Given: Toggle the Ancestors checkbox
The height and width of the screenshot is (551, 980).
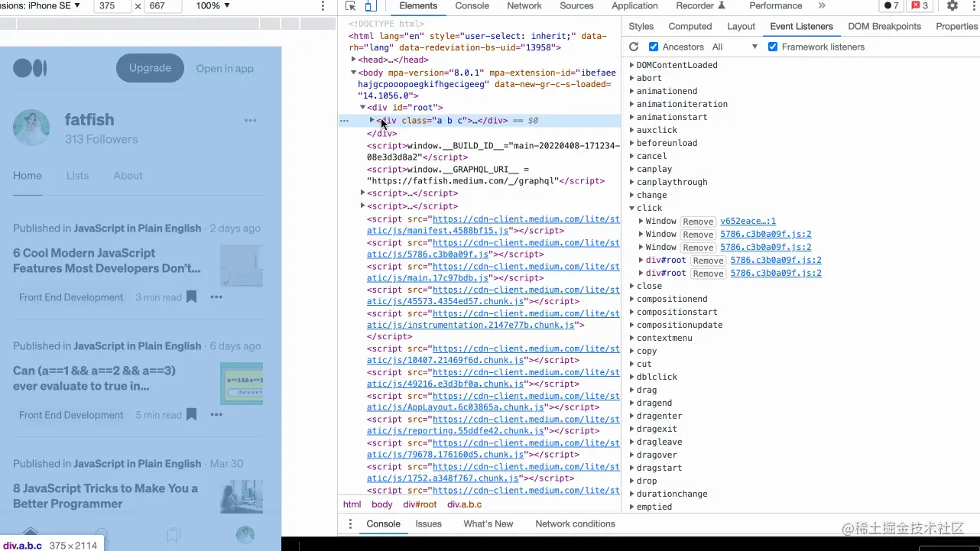Looking at the screenshot, I should coord(654,47).
